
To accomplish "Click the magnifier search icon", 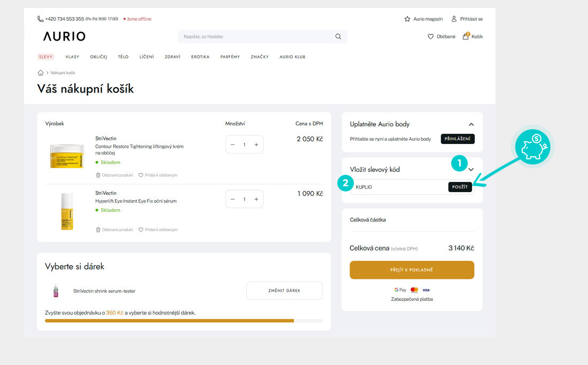I will (338, 37).
